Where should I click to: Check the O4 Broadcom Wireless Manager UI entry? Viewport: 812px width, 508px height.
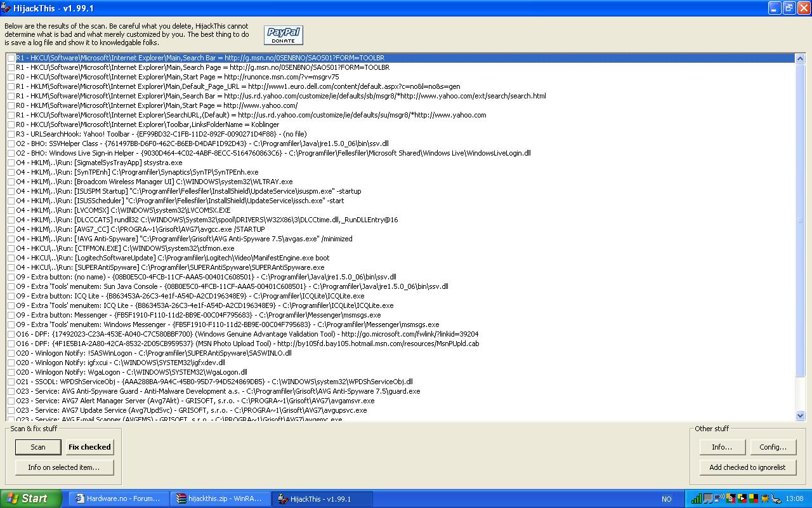(x=11, y=182)
